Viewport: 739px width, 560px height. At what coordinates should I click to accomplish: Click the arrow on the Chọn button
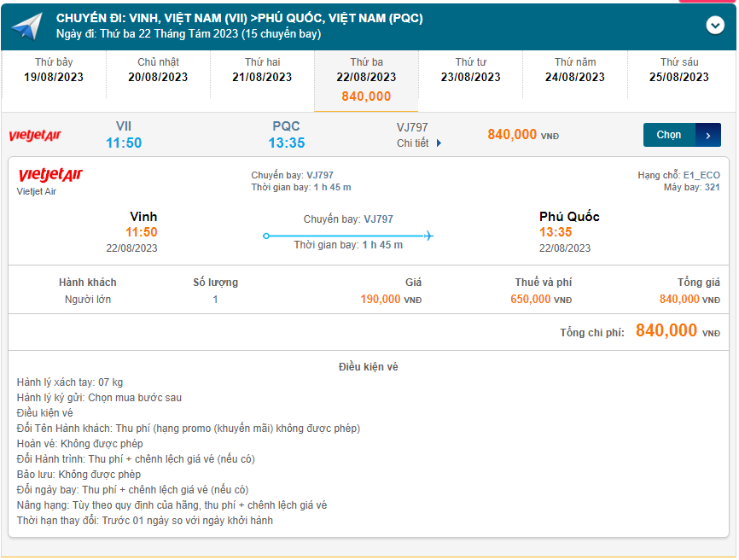[x=708, y=135]
